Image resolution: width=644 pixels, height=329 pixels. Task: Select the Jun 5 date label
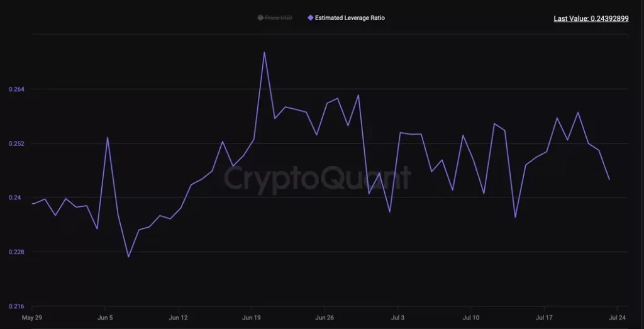pyautogui.click(x=106, y=318)
